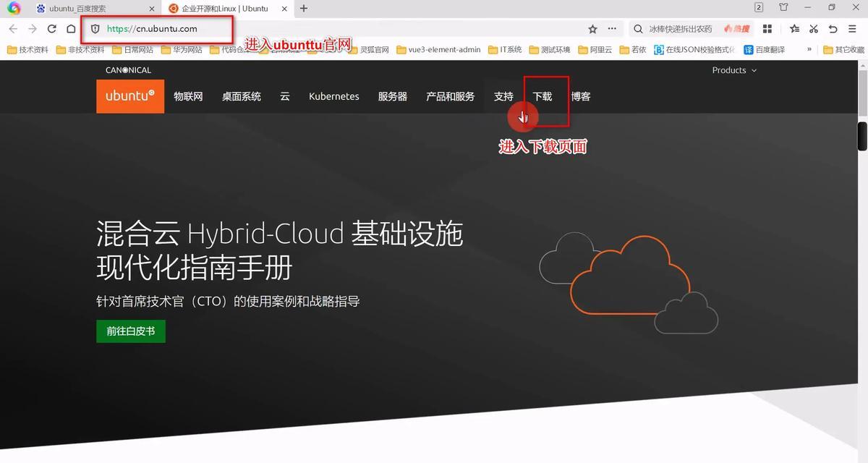Click the tab count indicator icon
Image resolution: width=868 pixels, height=463 pixels.
(x=759, y=7)
